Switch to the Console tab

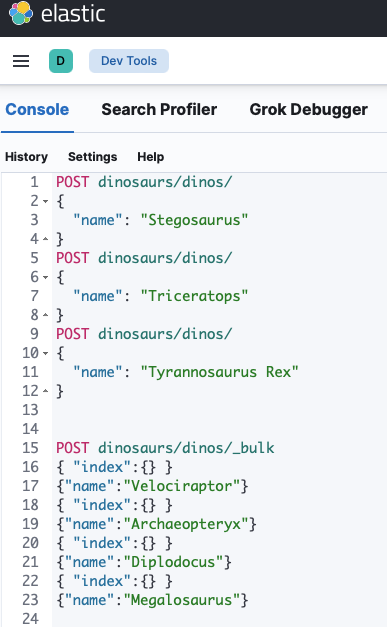pyautogui.click(x=37, y=110)
